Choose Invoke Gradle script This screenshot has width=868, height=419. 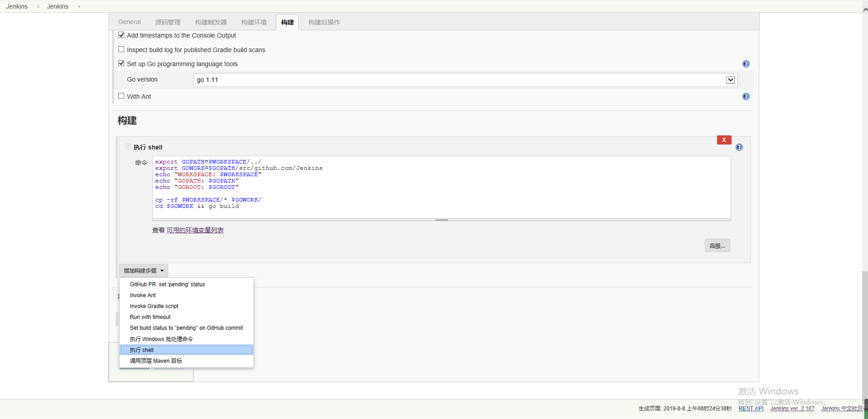186,306
